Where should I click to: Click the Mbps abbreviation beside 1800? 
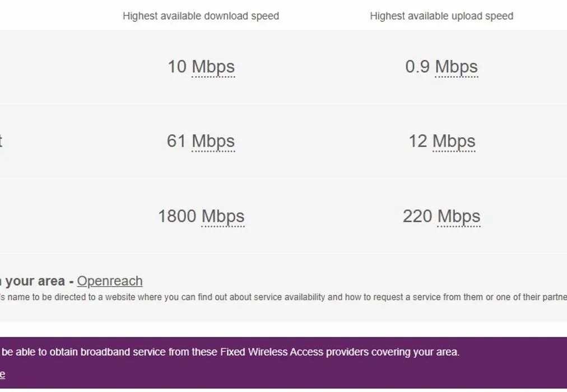pos(223,216)
